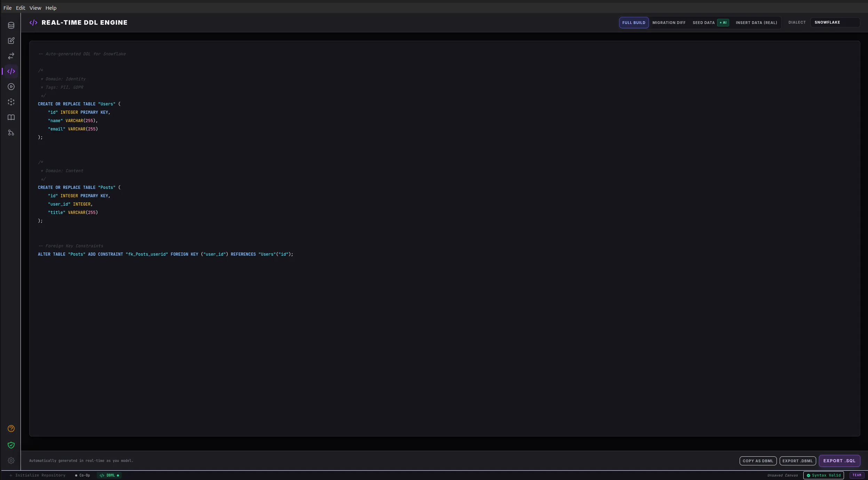868x480 pixels.
Task: Click Export .SQL button
Action: [839, 461]
